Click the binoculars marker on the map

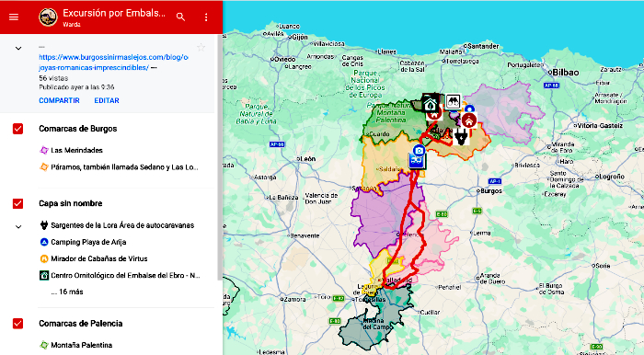(453, 102)
